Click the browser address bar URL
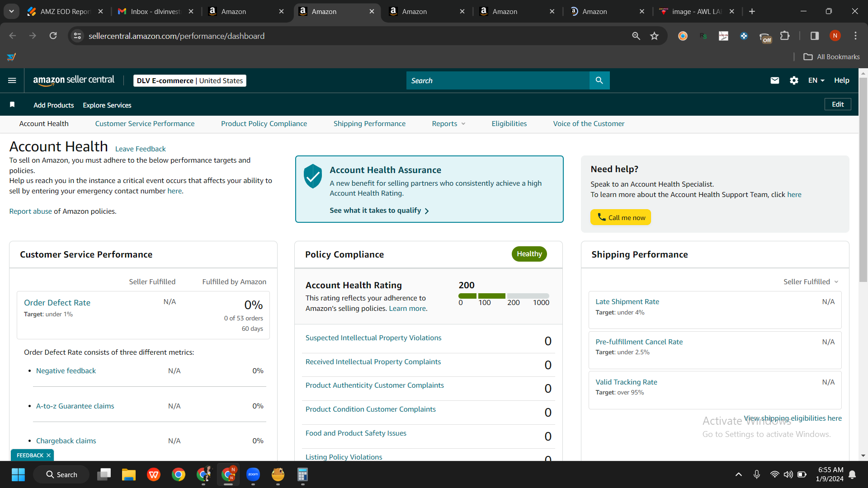868x488 pixels. (176, 36)
